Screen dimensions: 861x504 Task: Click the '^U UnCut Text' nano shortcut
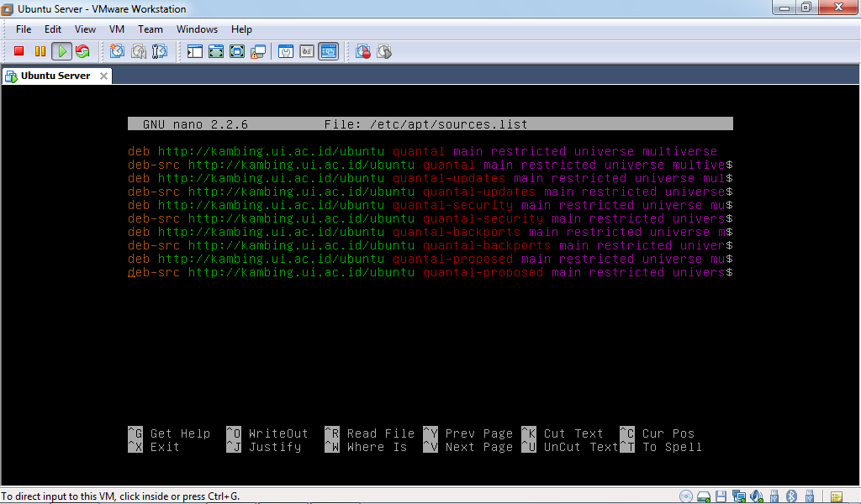click(570, 447)
